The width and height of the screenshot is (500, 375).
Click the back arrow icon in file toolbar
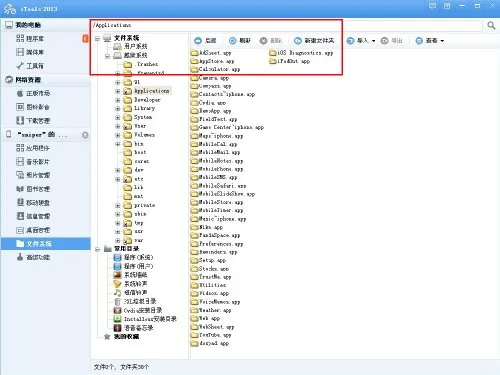[198, 41]
